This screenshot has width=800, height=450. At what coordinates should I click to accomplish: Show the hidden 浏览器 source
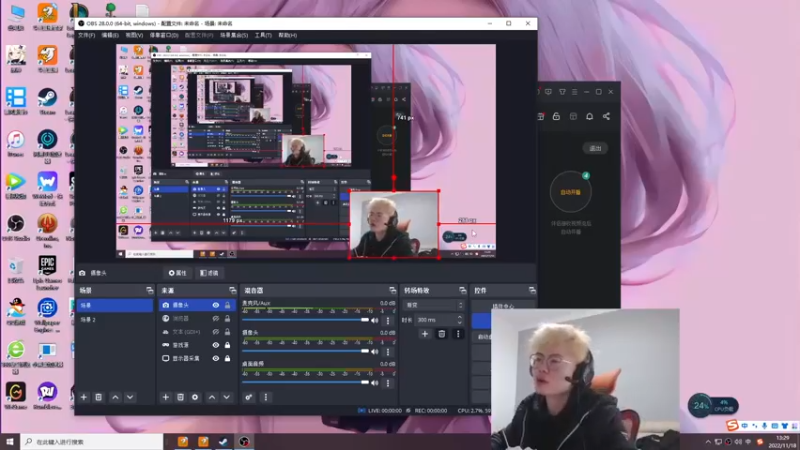[216, 318]
